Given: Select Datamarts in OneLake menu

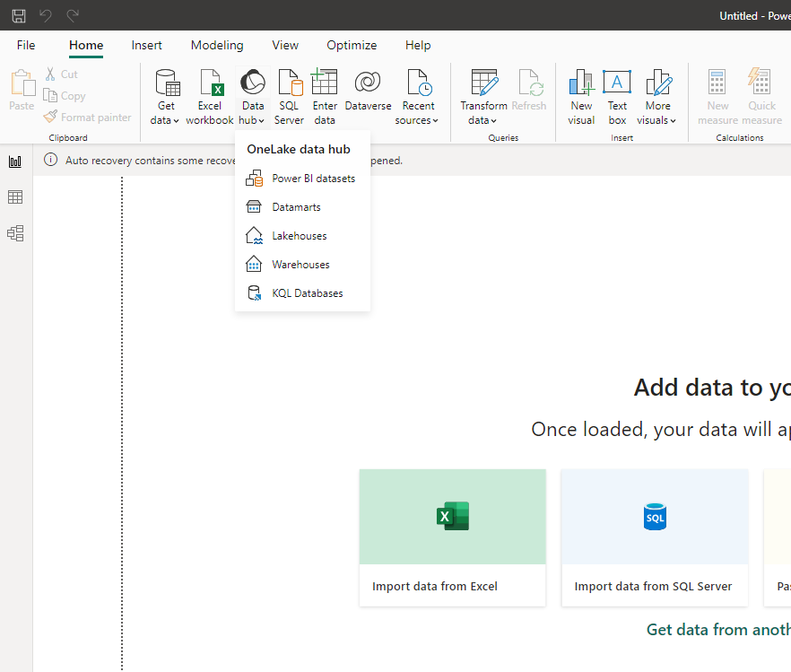Looking at the screenshot, I should [x=303, y=207].
